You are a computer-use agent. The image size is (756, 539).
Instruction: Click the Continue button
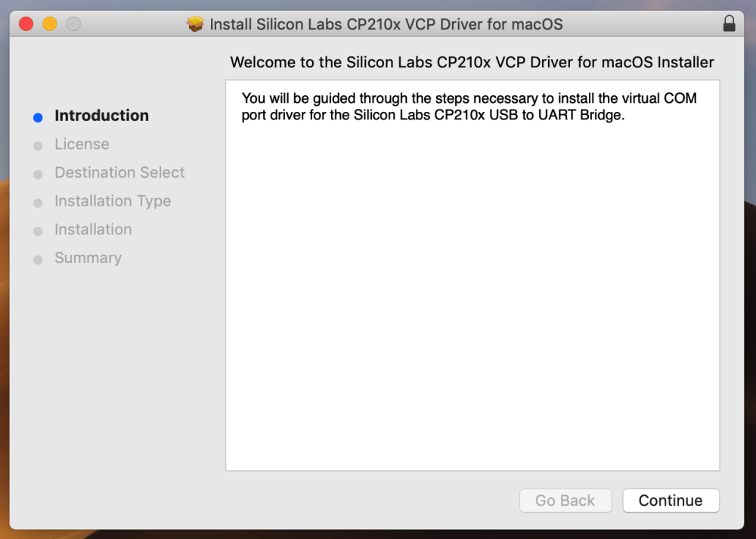[671, 500]
